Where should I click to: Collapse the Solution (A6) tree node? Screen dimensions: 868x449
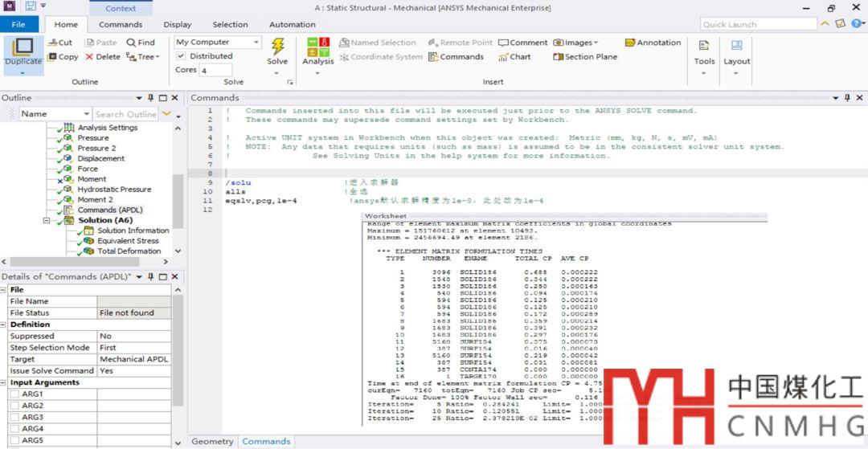tap(47, 220)
